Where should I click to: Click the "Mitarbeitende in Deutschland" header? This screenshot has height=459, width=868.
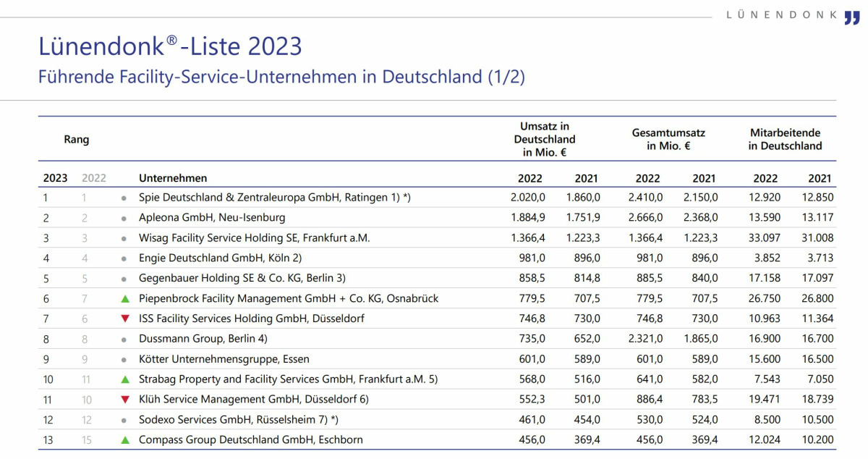point(785,139)
